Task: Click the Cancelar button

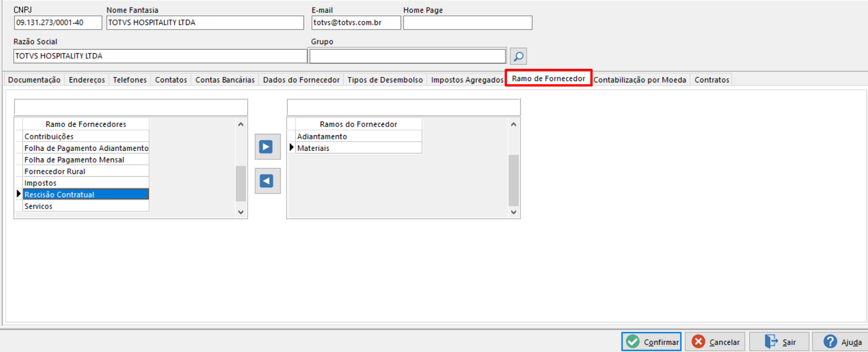Action: pyautogui.click(x=715, y=342)
